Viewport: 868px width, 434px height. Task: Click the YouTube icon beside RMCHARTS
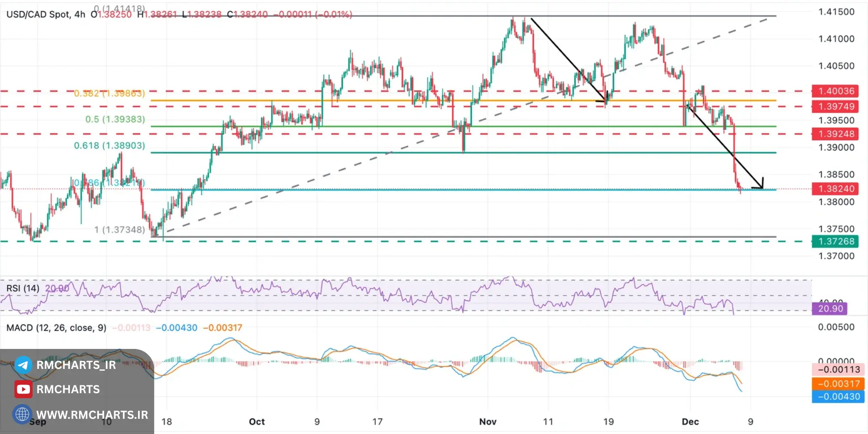pos(23,389)
